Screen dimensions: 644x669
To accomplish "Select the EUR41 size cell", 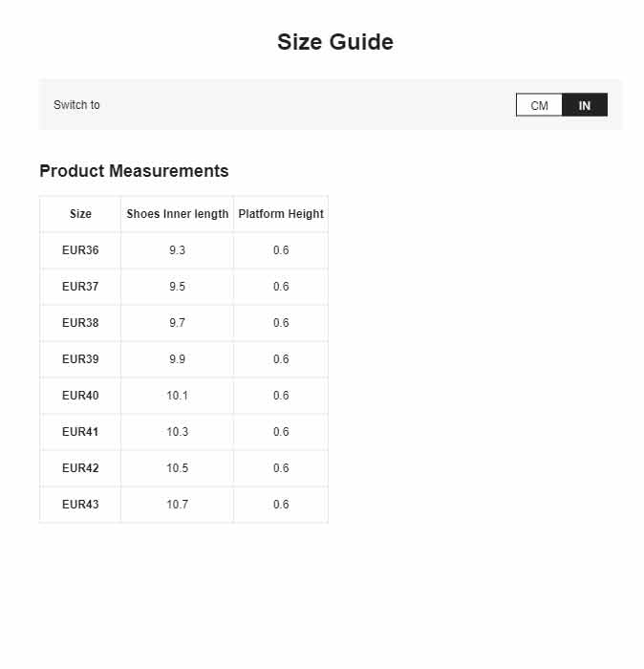I will (x=80, y=432).
